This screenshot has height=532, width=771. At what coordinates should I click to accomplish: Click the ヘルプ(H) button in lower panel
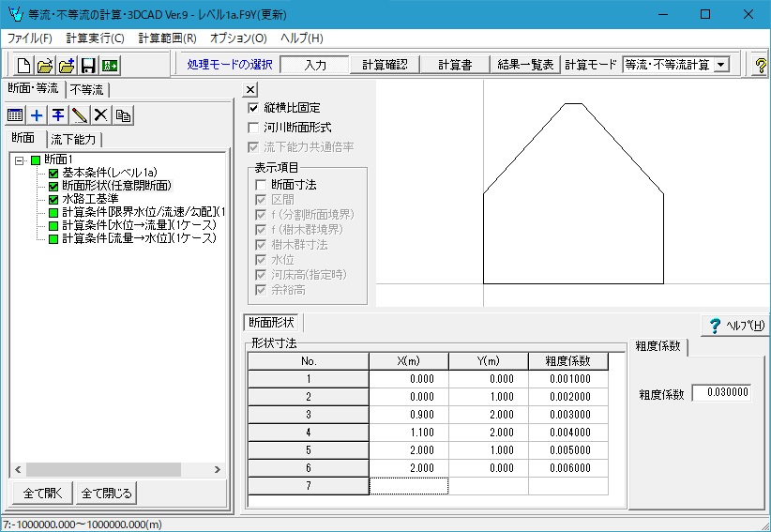(x=736, y=325)
